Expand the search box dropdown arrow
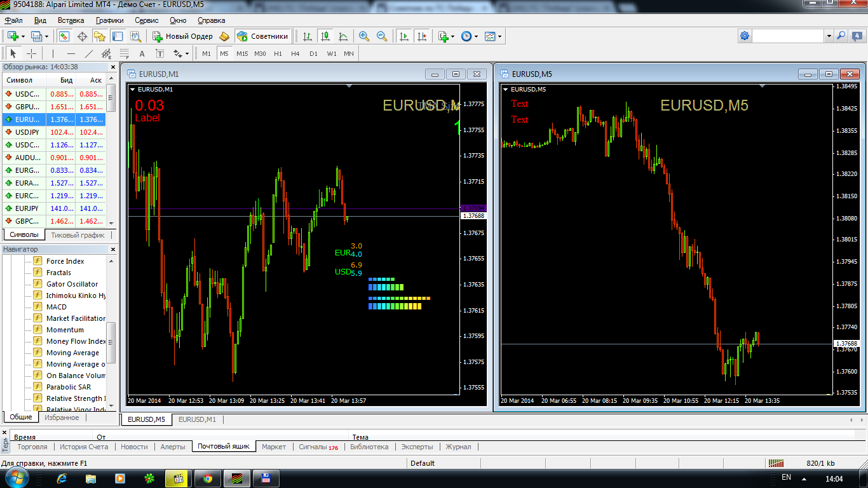868x488 pixels. (x=829, y=36)
